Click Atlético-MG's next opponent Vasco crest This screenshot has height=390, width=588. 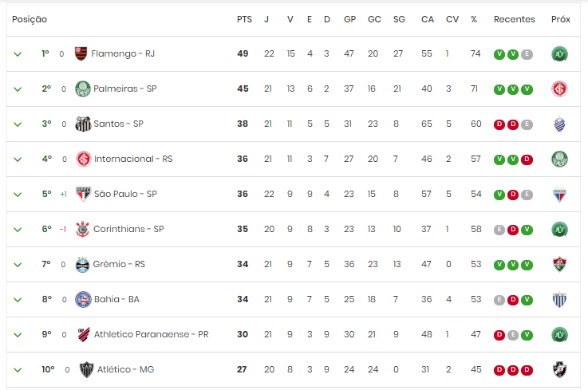click(x=560, y=370)
